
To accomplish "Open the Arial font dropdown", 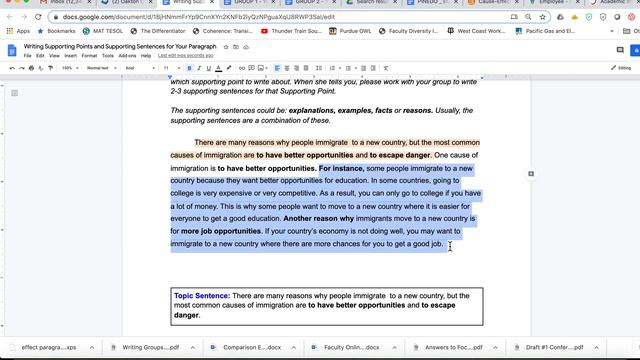I will 140,68.
